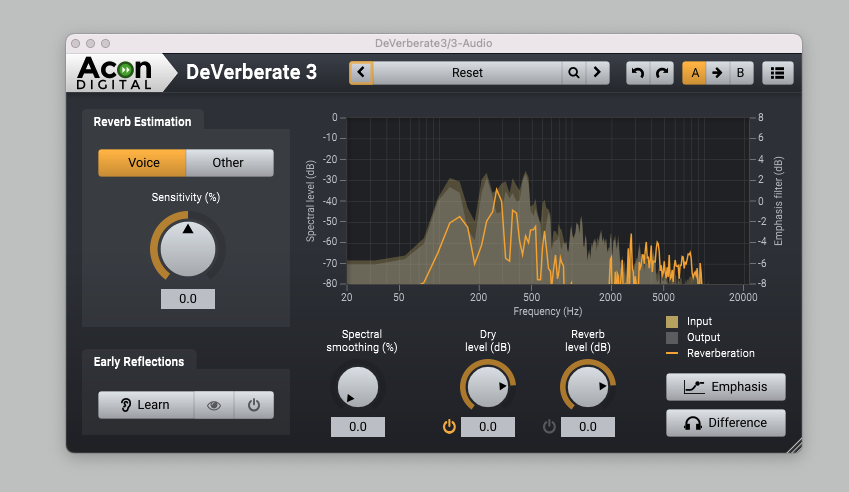849x492 pixels.
Task: Click the Spectral smoothing value field
Action: (357, 427)
